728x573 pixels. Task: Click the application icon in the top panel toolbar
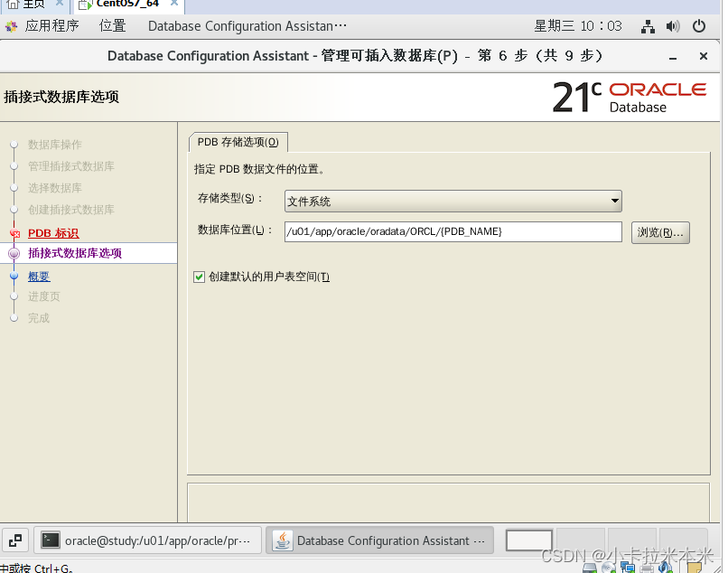[11, 26]
